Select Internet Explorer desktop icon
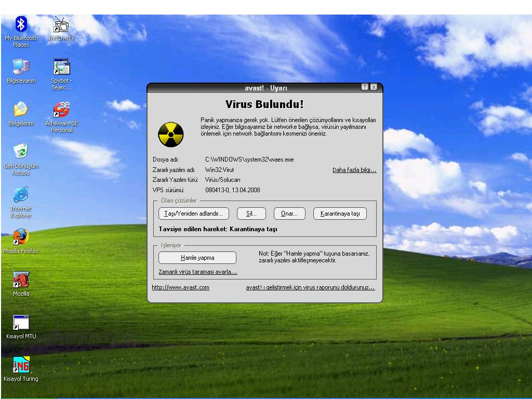532x399 pixels. coord(21,202)
